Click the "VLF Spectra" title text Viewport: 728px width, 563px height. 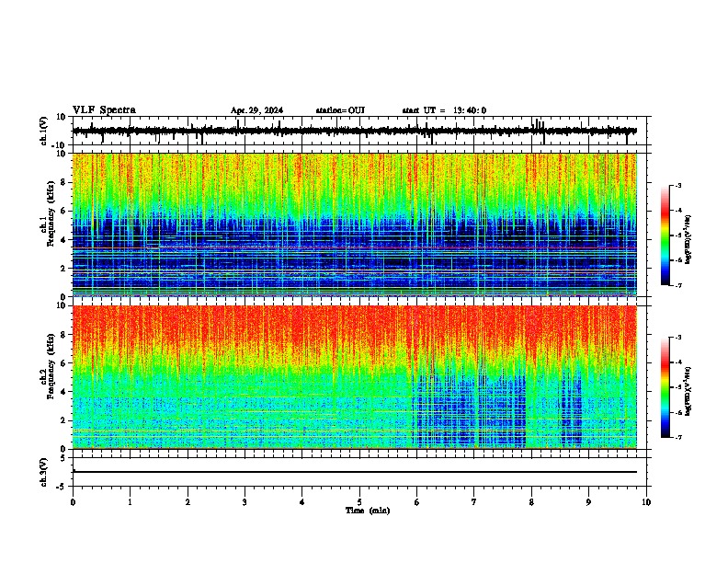(x=104, y=110)
